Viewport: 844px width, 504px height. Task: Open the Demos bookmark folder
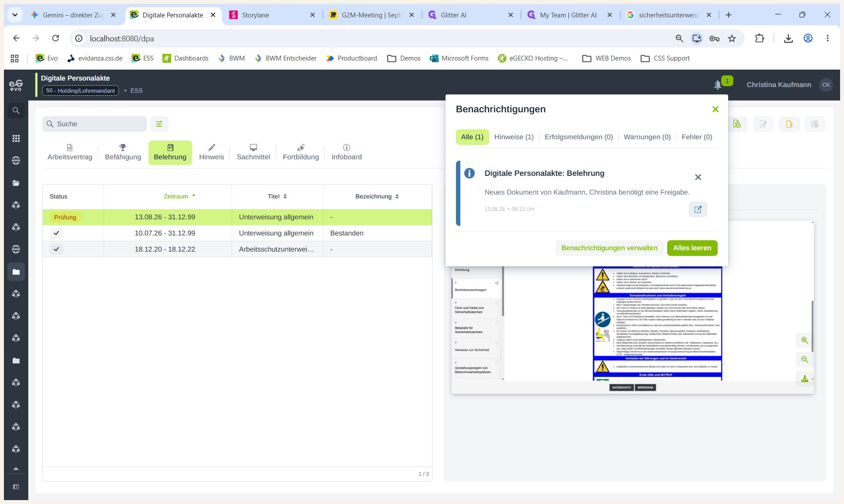coord(404,58)
